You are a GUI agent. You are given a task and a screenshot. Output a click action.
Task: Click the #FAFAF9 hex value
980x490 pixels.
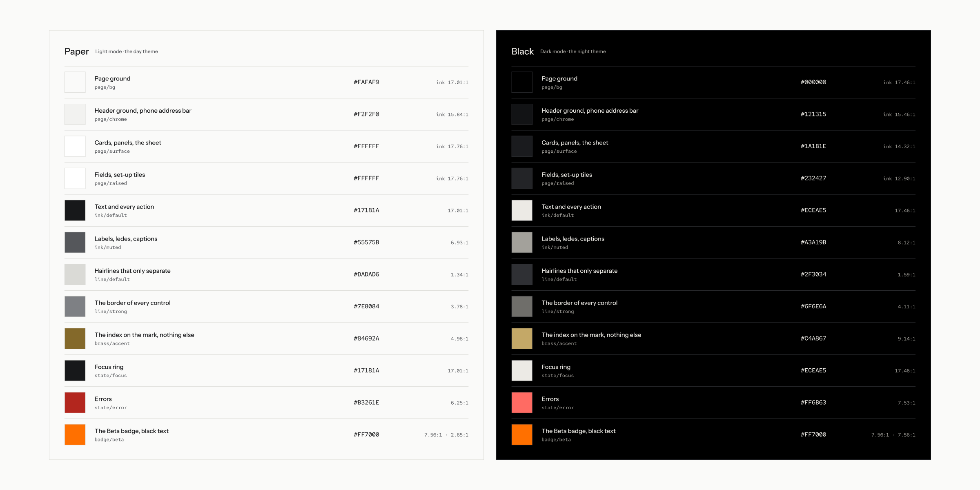point(366,82)
